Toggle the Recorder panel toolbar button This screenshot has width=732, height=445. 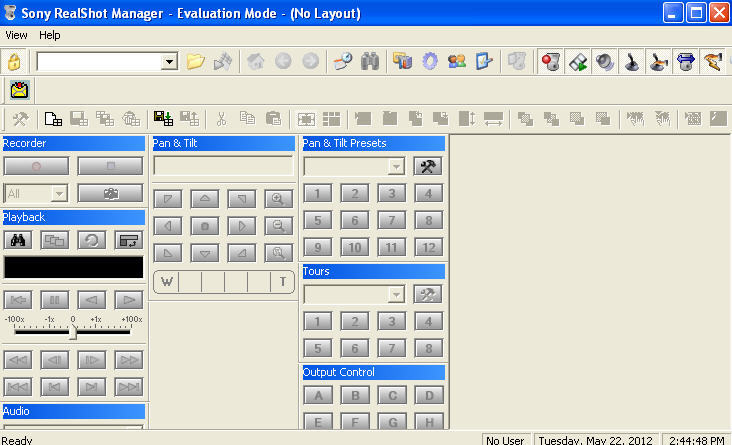click(551, 61)
